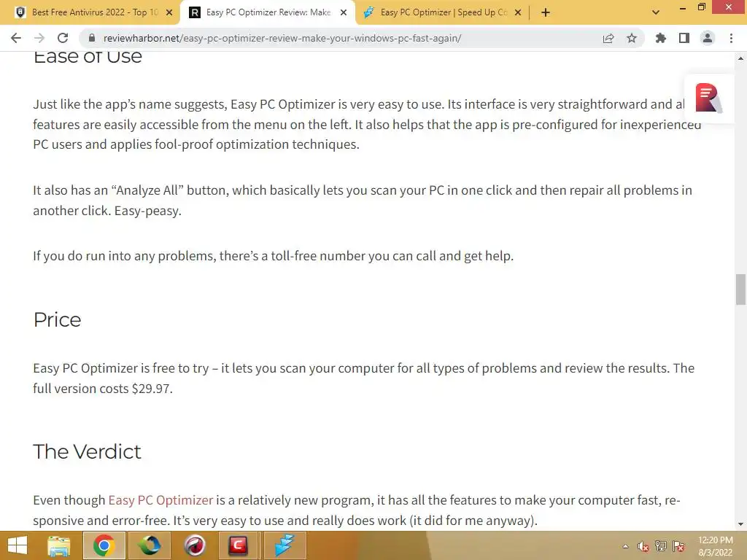Click the Chrome taskbar icon

point(104,545)
